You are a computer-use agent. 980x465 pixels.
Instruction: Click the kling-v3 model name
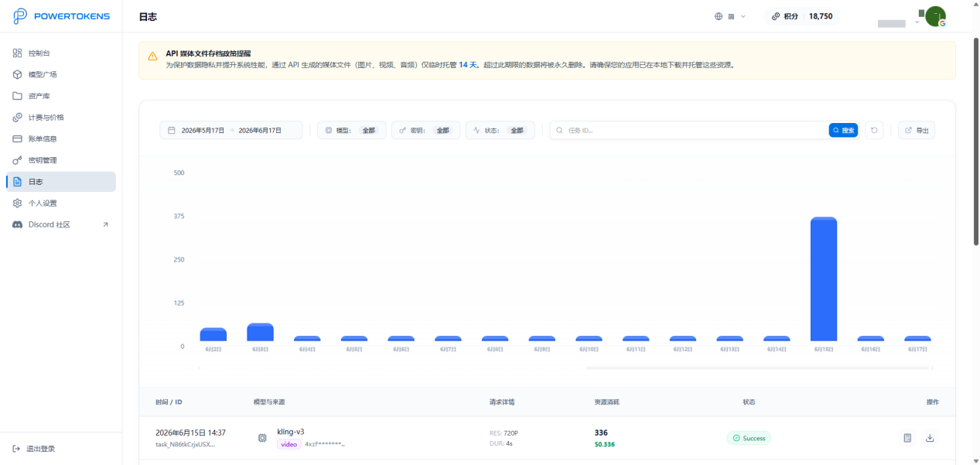tap(291, 432)
